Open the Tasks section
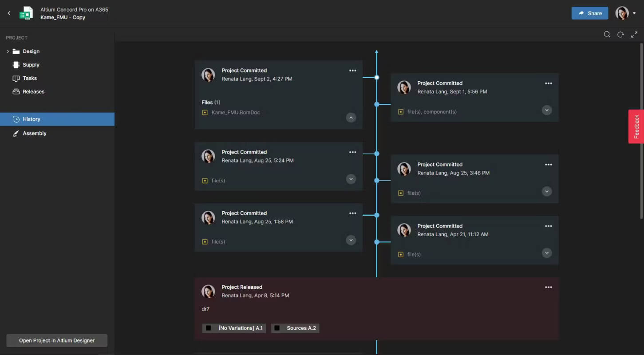The width and height of the screenshot is (644, 355). coord(30,78)
